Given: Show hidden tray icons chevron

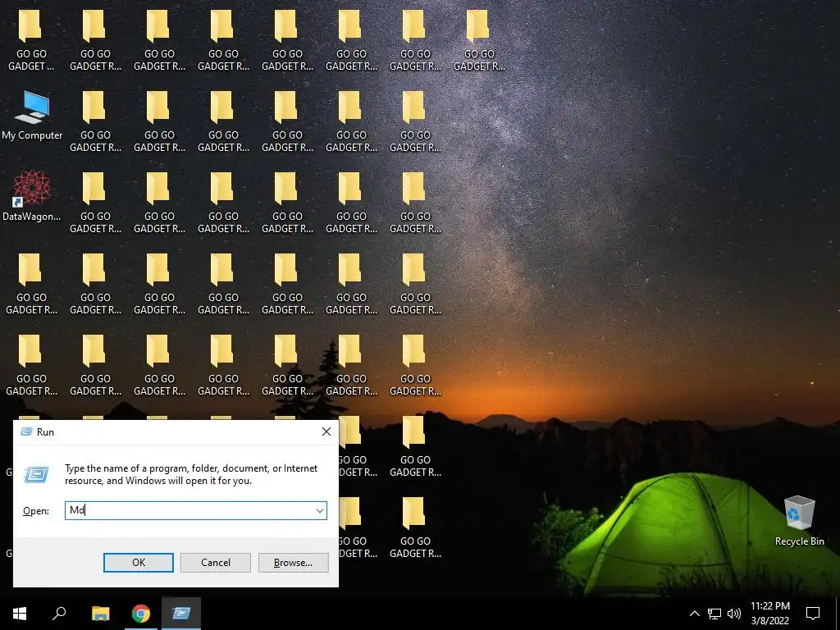Looking at the screenshot, I should coord(694,614).
